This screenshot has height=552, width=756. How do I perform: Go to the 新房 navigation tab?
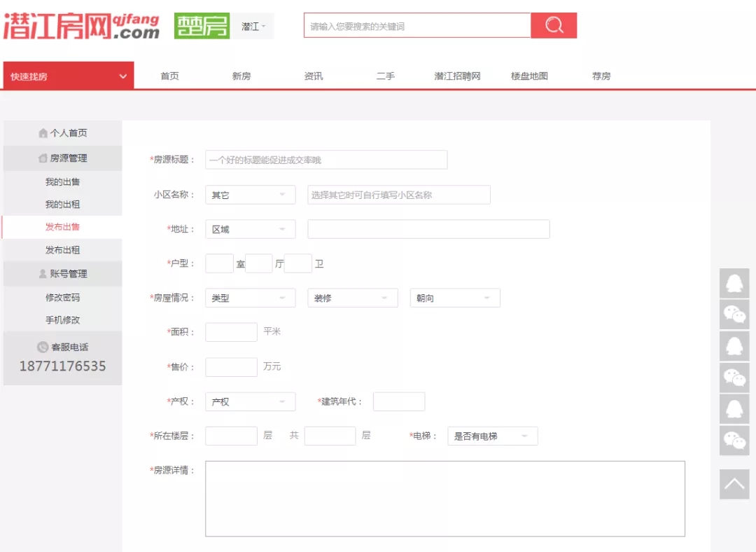[x=241, y=76]
